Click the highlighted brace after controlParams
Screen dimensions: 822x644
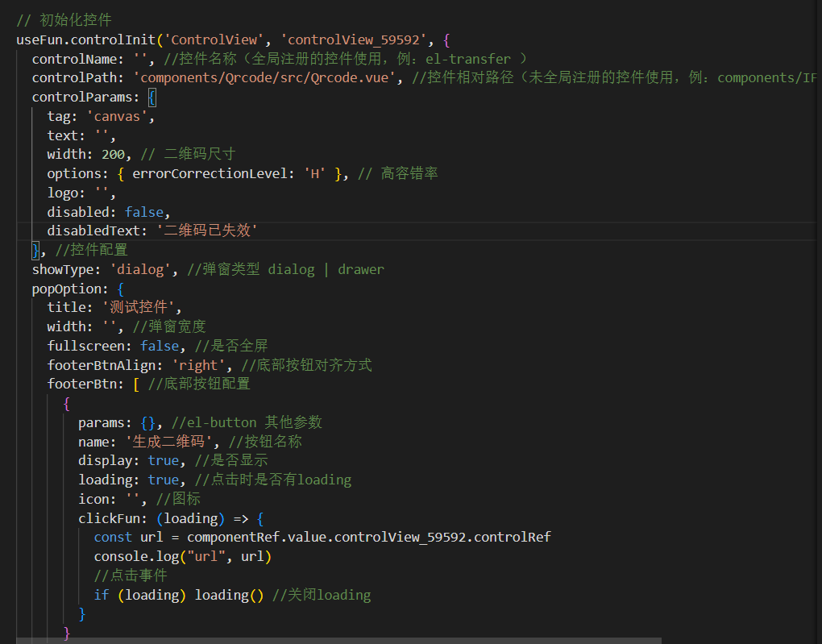point(152,98)
